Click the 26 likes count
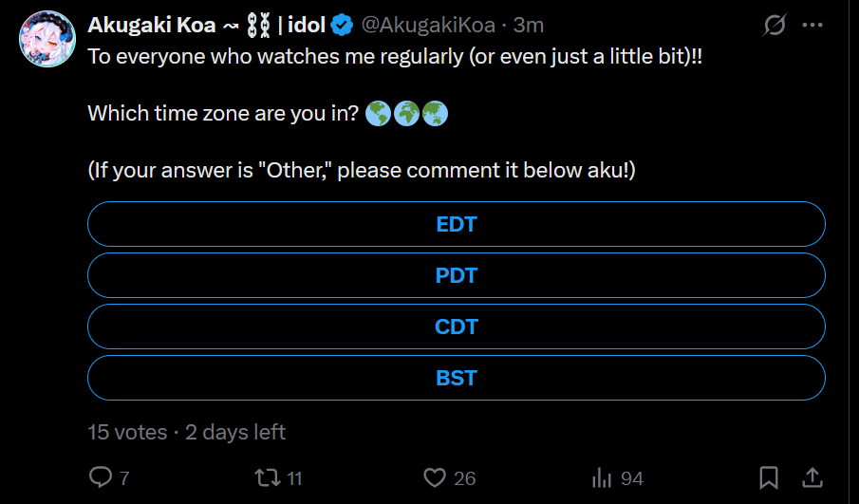The height and width of the screenshot is (504, 859). pyautogui.click(x=464, y=478)
